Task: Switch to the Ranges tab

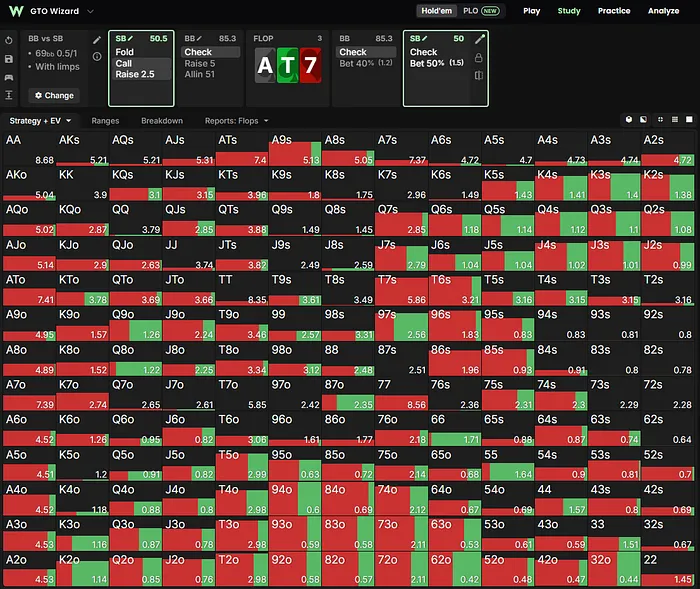Action: pyautogui.click(x=105, y=121)
